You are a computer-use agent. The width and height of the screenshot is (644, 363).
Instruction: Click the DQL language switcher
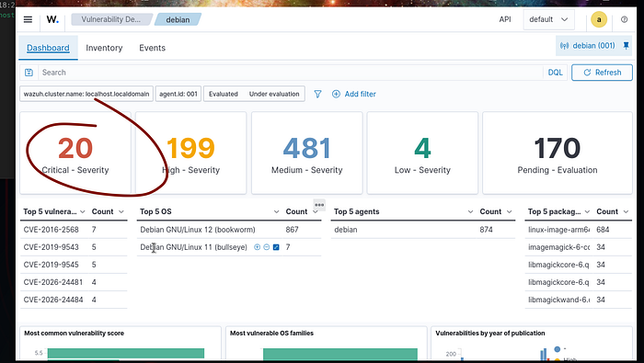[556, 73]
